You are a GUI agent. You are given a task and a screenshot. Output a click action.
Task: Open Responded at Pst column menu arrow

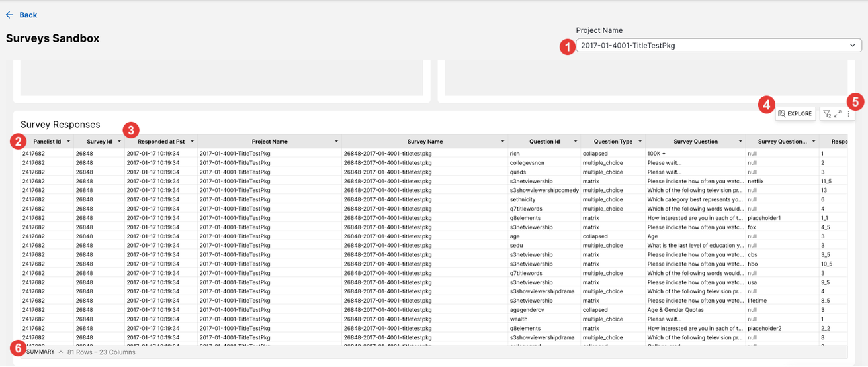[192, 142]
